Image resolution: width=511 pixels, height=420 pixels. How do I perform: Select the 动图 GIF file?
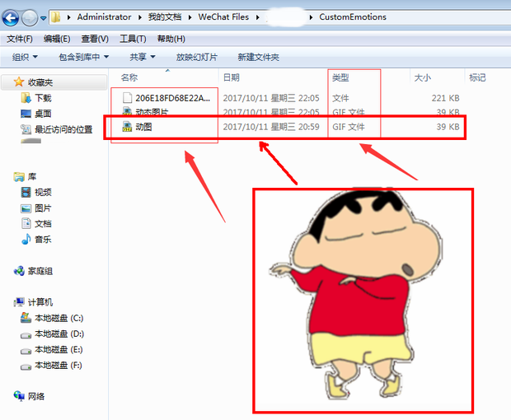(x=143, y=127)
